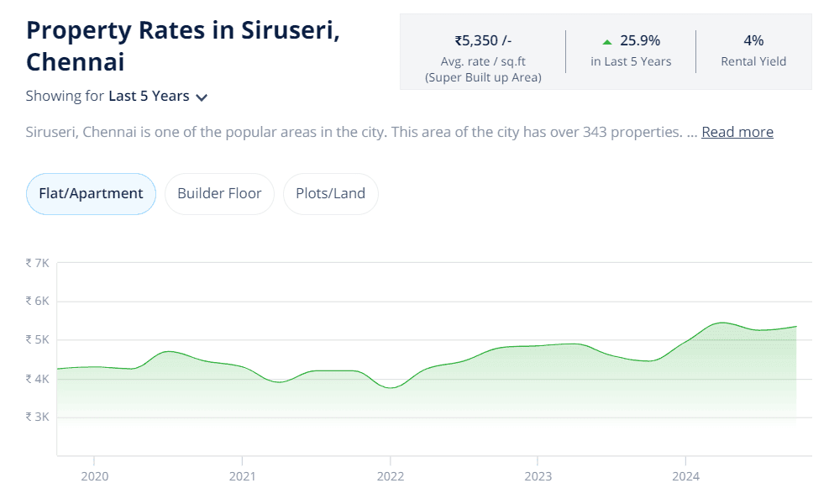Screen dimensions: 829x504
Task: Click the ₹5,350 average rate figure
Action: click(x=483, y=40)
